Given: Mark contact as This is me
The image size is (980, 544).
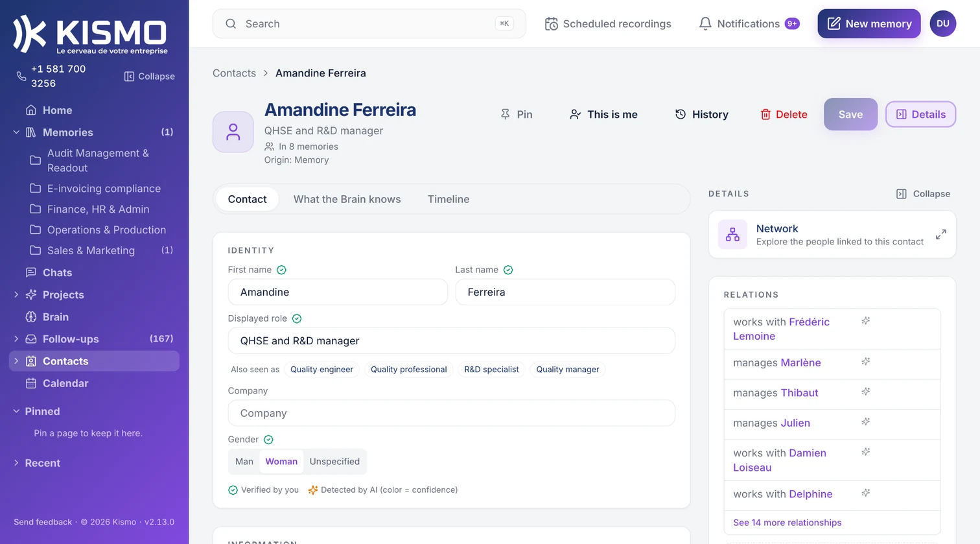Looking at the screenshot, I should pos(603,114).
